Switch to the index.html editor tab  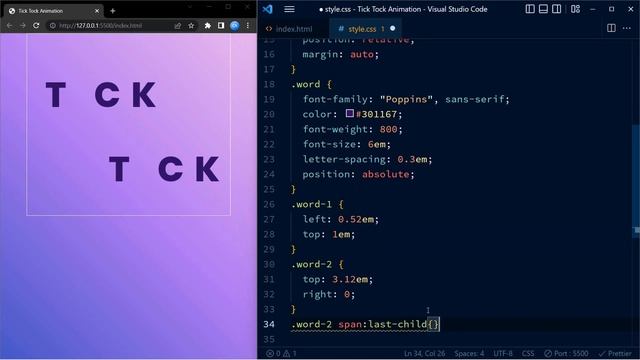(x=289, y=29)
